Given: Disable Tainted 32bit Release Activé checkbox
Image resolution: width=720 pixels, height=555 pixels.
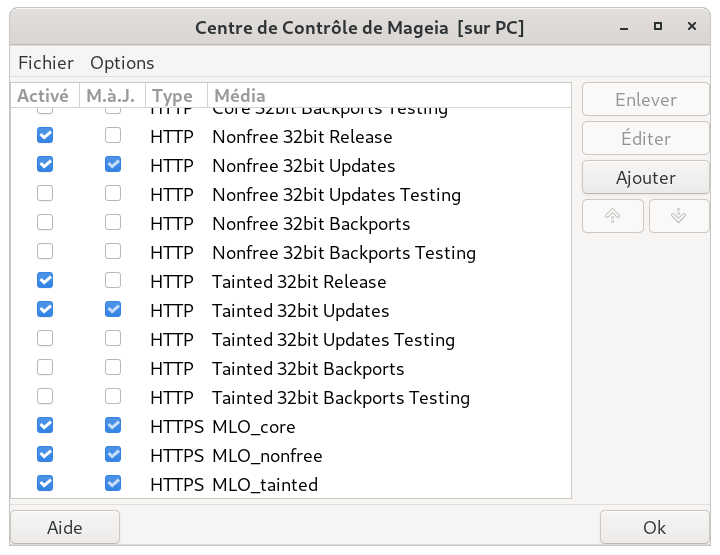Looking at the screenshot, I should click(45, 280).
